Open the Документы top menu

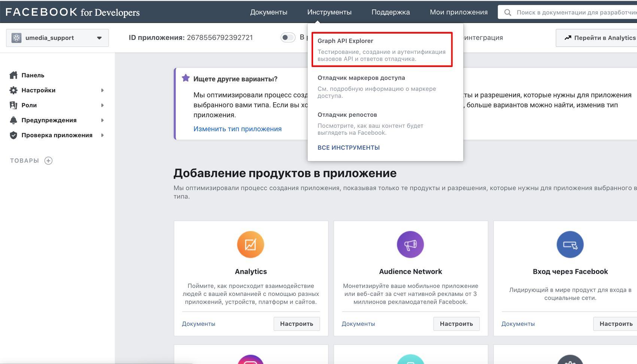[269, 12]
